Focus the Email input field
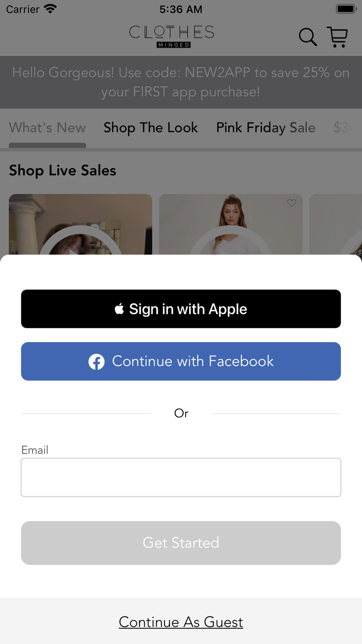This screenshot has height=644, width=362. point(181,477)
